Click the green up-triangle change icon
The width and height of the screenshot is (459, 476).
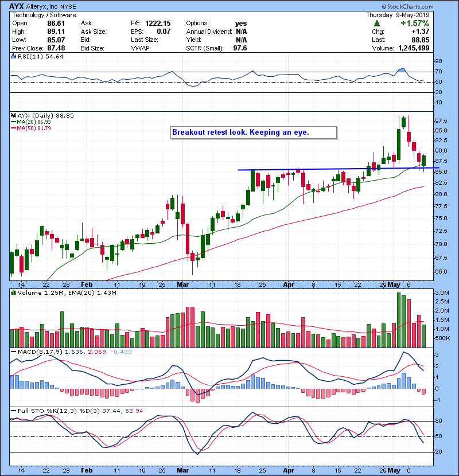coord(377,23)
